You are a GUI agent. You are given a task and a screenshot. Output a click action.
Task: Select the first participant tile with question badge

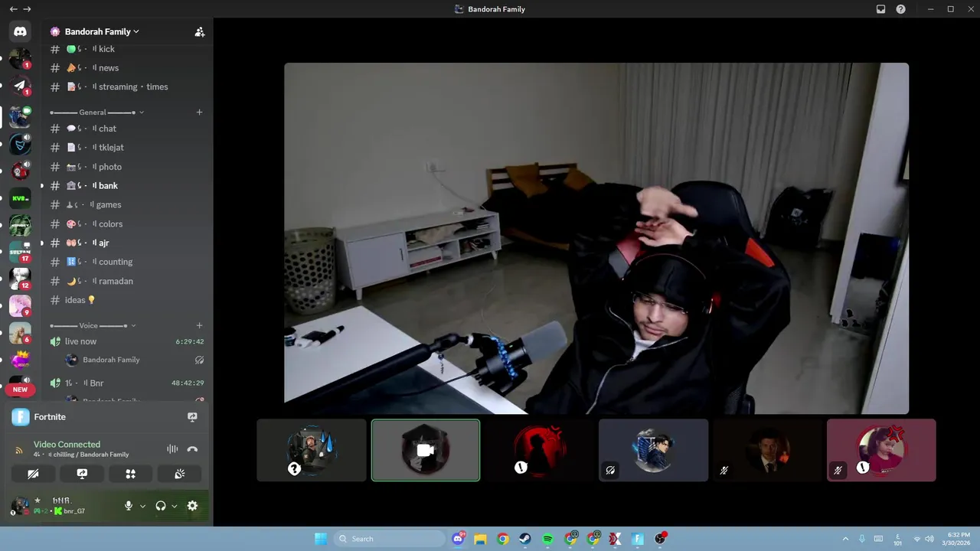coord(312,450)
